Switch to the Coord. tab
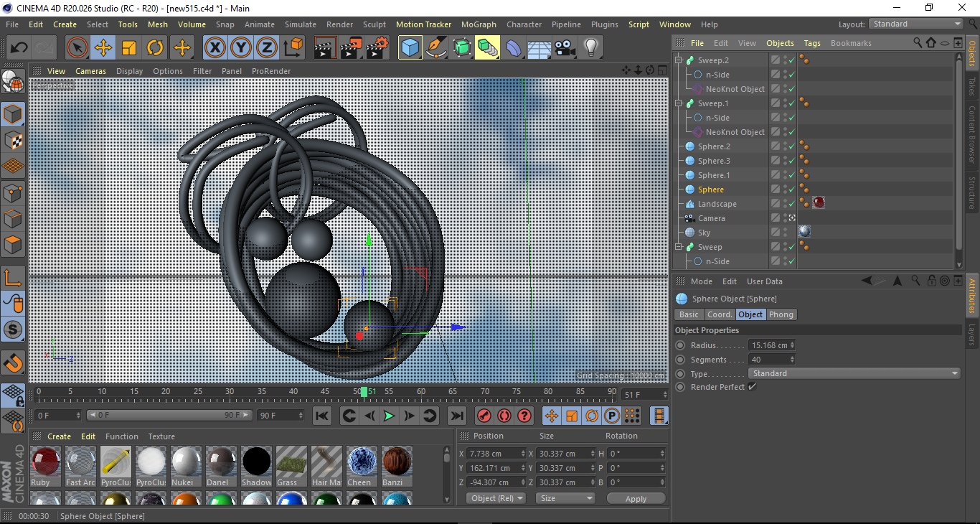This screenshot has width=980, height=524. [x=720, y=314]
